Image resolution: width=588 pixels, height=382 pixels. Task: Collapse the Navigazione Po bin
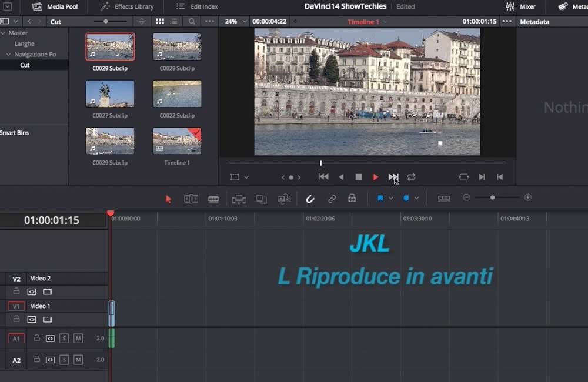point(8,54)
